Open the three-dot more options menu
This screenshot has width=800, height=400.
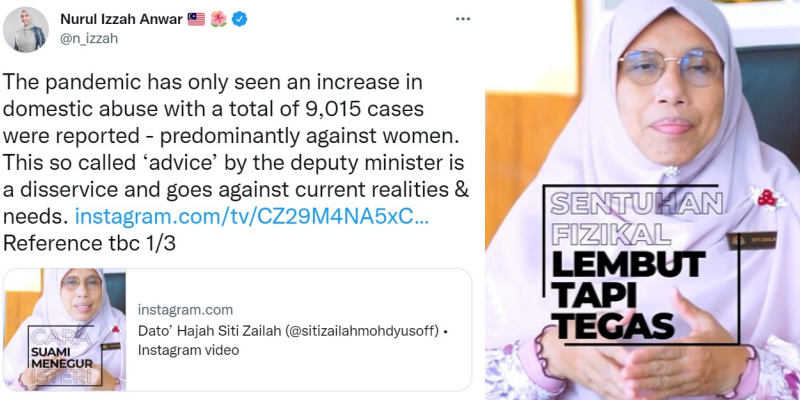463,19
